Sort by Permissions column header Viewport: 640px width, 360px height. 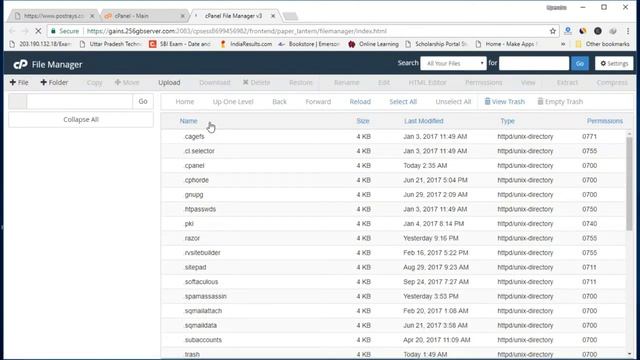[x=605, y=121]
